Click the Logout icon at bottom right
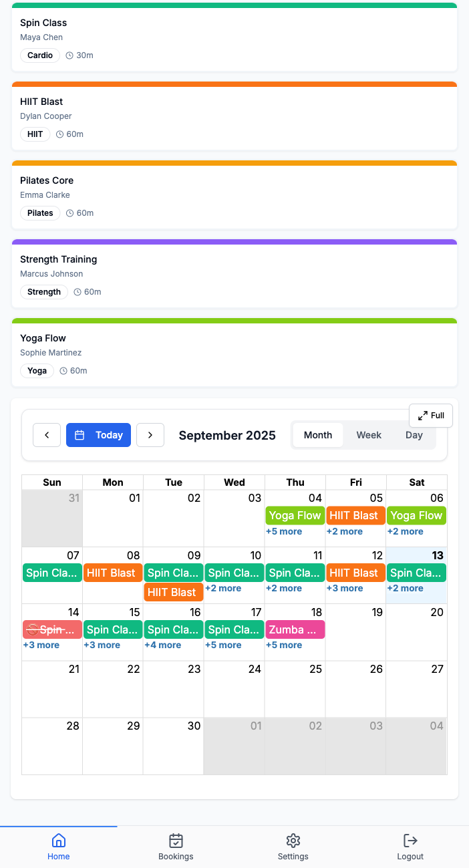469x868 pixels. [410, 840]
